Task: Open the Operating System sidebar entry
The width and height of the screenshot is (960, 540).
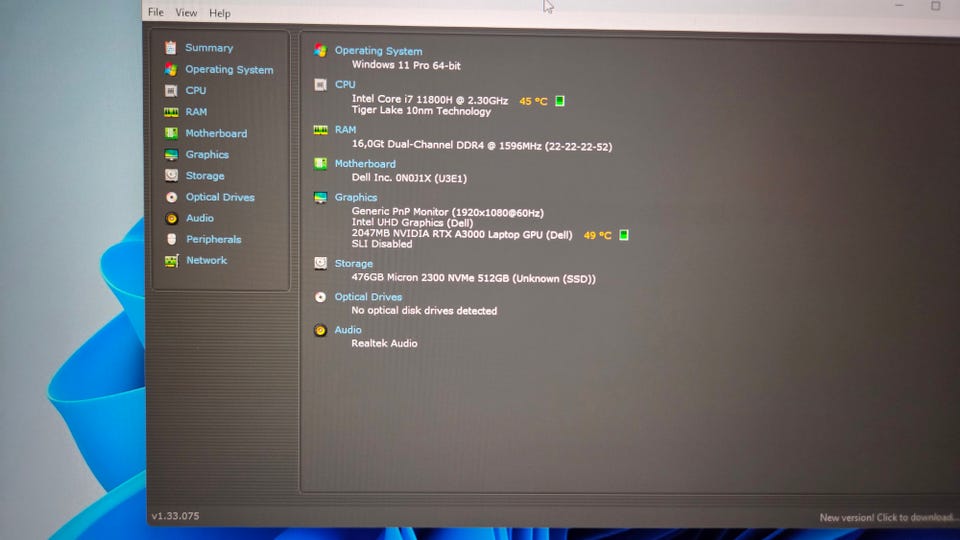Action: click(x=229, y=70)
